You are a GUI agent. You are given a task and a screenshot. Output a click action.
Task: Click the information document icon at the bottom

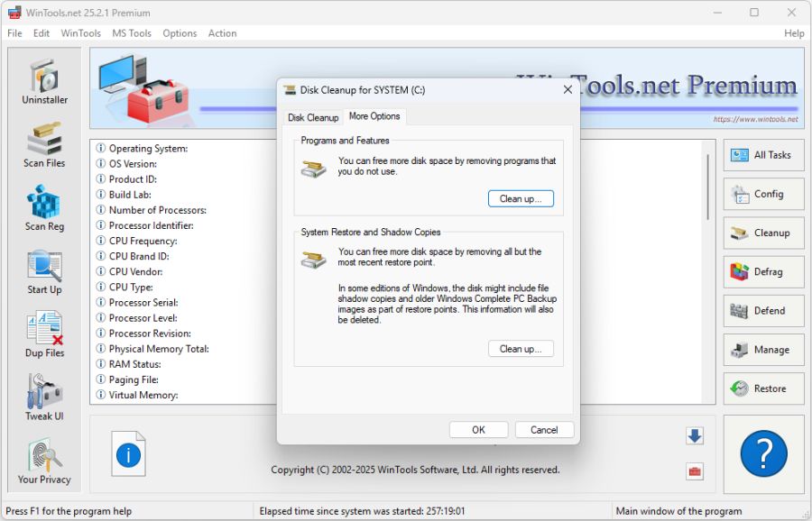point(127,454)
